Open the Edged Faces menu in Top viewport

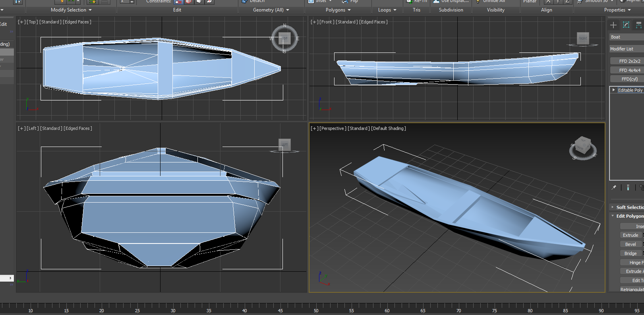click(x=77, y=22)
